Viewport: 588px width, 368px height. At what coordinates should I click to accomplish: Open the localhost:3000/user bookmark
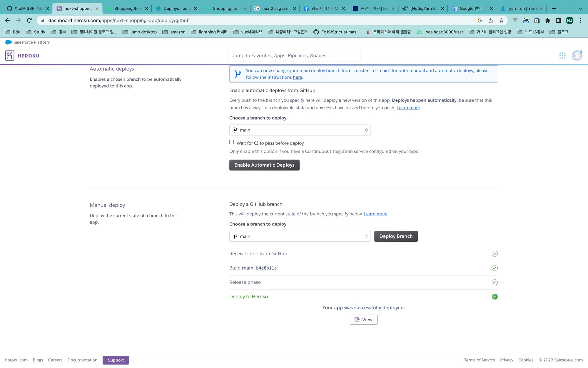440,32
